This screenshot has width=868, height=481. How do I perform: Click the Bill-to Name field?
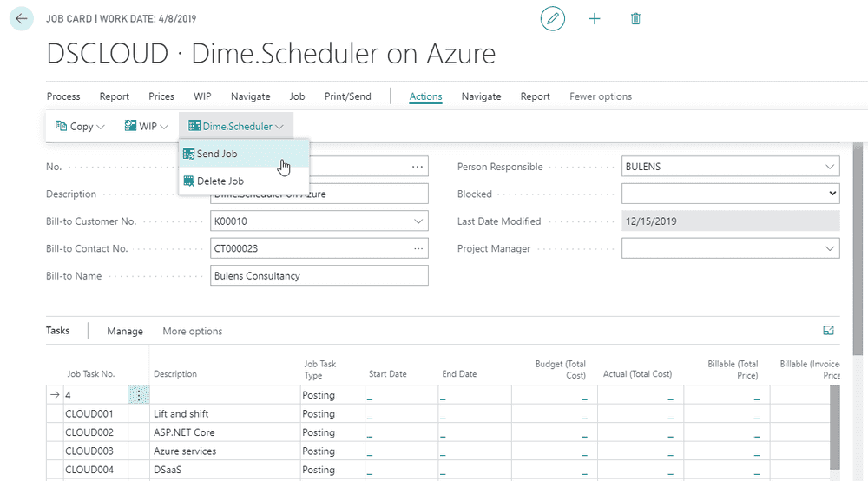pos(319,275)
